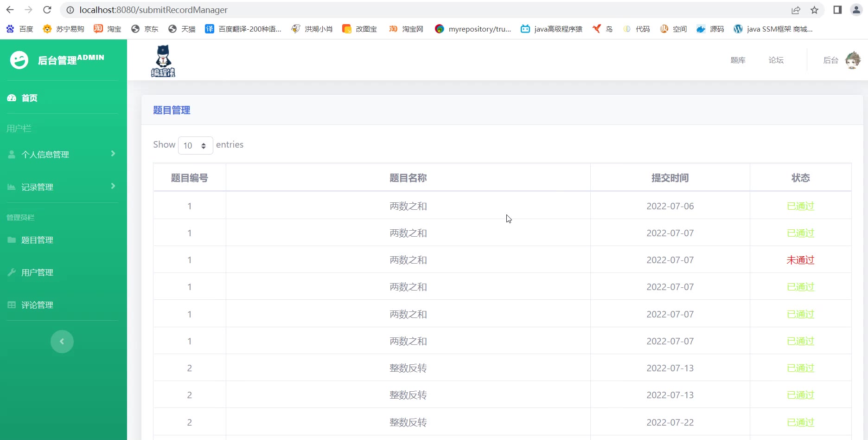Open the 代码 bookmark
Viewport: 868px width, 440px height.
tap(636, 29)
